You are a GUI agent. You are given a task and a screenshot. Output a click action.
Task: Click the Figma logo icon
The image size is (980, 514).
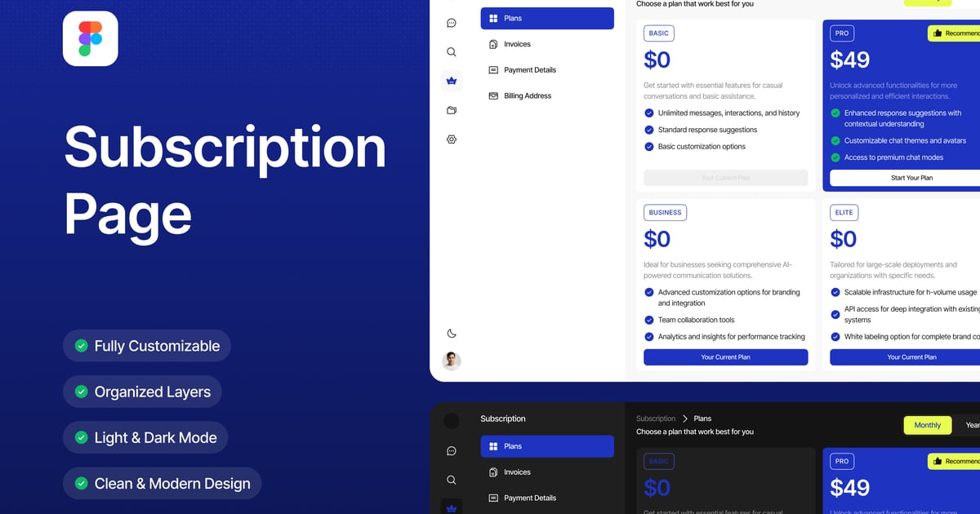click(x=91, y=39)
